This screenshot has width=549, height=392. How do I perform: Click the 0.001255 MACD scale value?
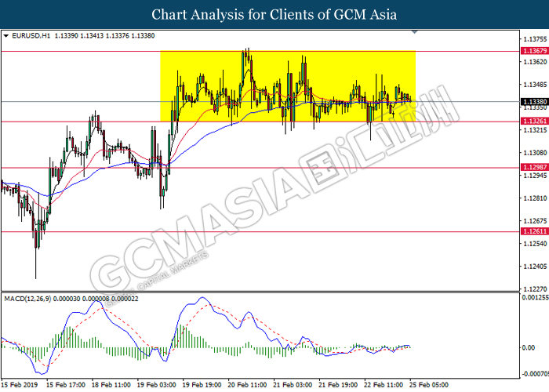coord(533,298)
